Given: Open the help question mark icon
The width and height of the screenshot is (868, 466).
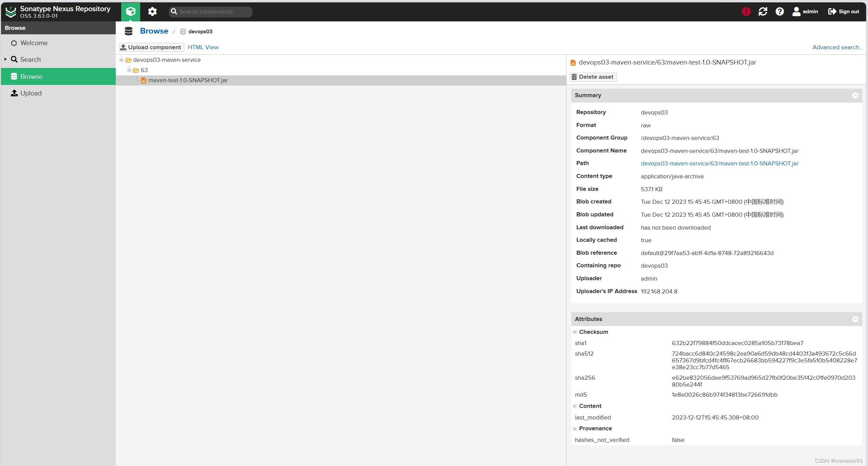Looking at the screenshot, I should pos(780,12).
